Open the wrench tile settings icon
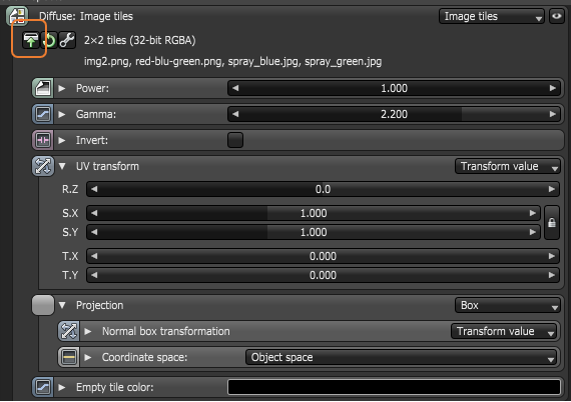Image resolution: width=571 pixels, height=402 pixels. pos(67,40)
